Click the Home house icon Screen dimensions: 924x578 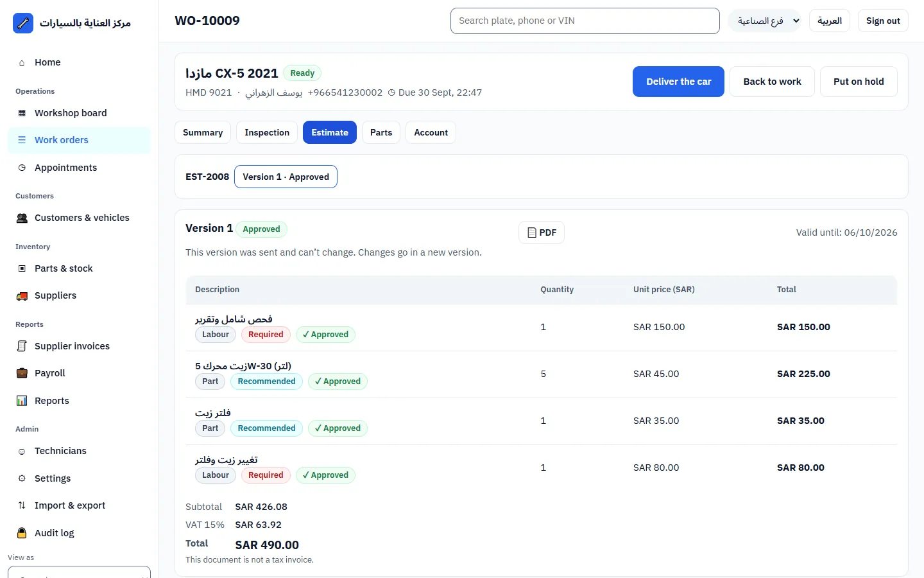(x=22, y=62)
